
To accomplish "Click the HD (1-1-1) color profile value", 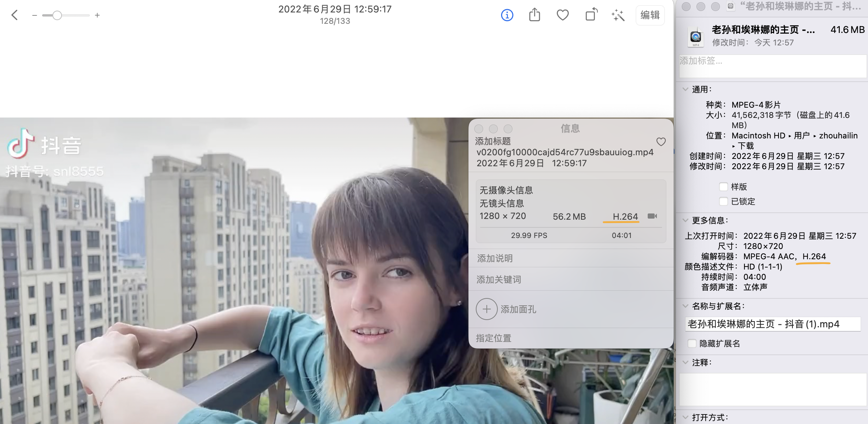I will point(763,267).
